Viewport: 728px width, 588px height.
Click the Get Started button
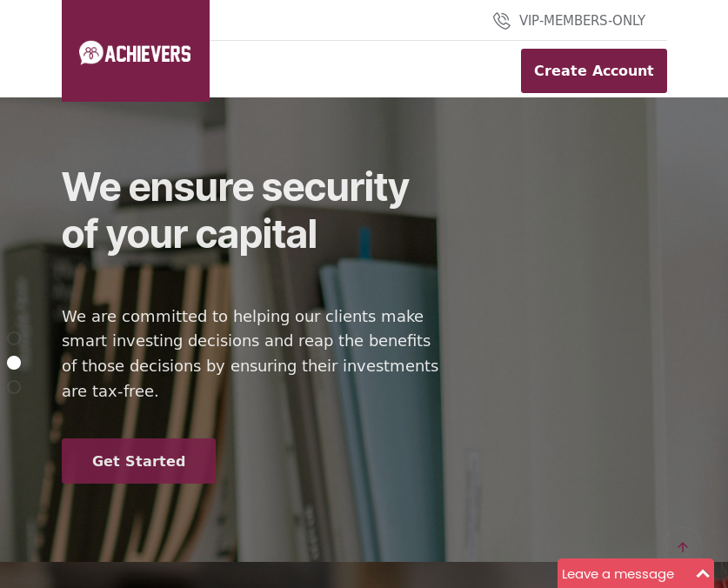tap(139, 461)
